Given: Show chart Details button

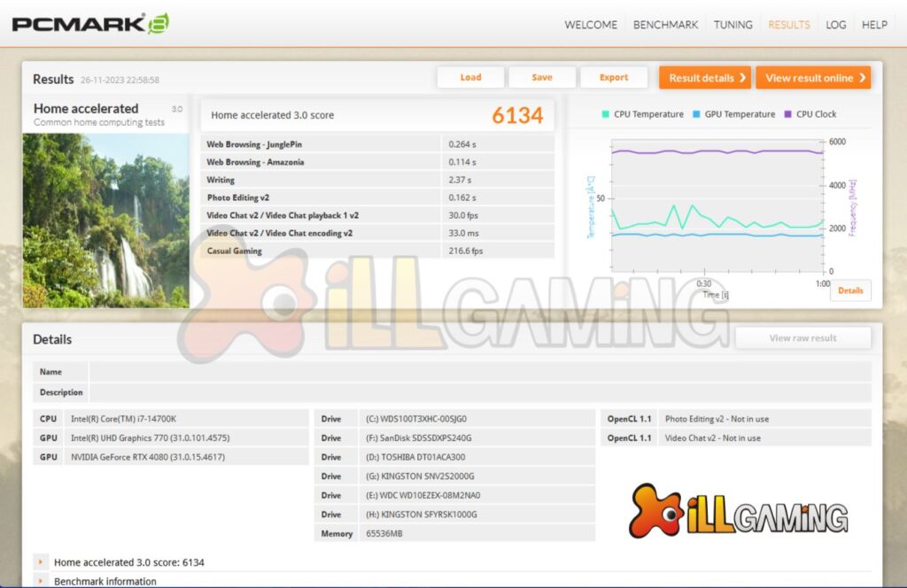Looking at the screenshot, I should [850, 290].
